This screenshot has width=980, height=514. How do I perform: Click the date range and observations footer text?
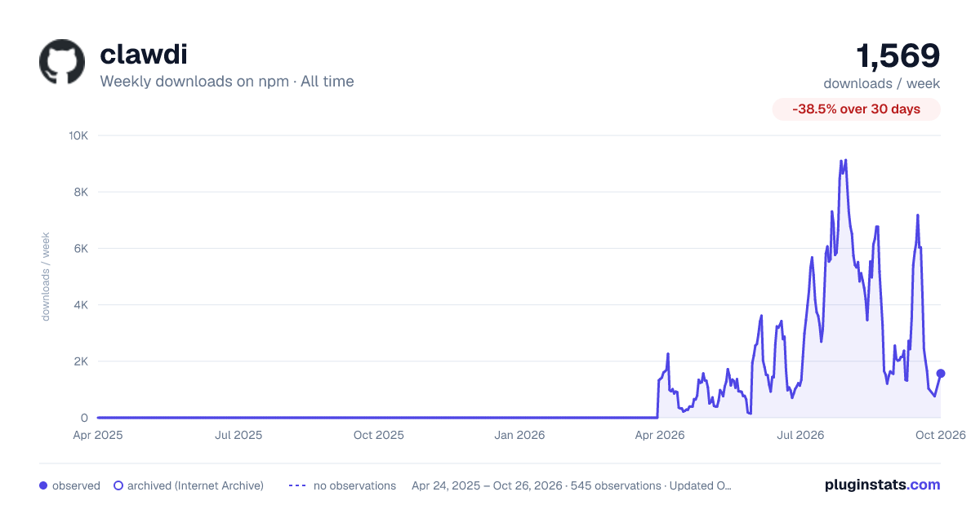(x=572, y=485)
